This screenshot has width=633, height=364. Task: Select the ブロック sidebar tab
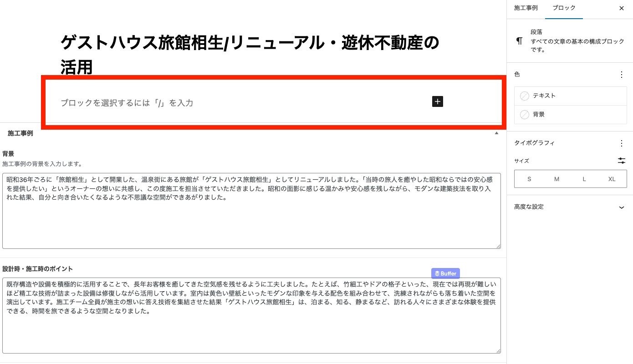(x=564, y=8)
